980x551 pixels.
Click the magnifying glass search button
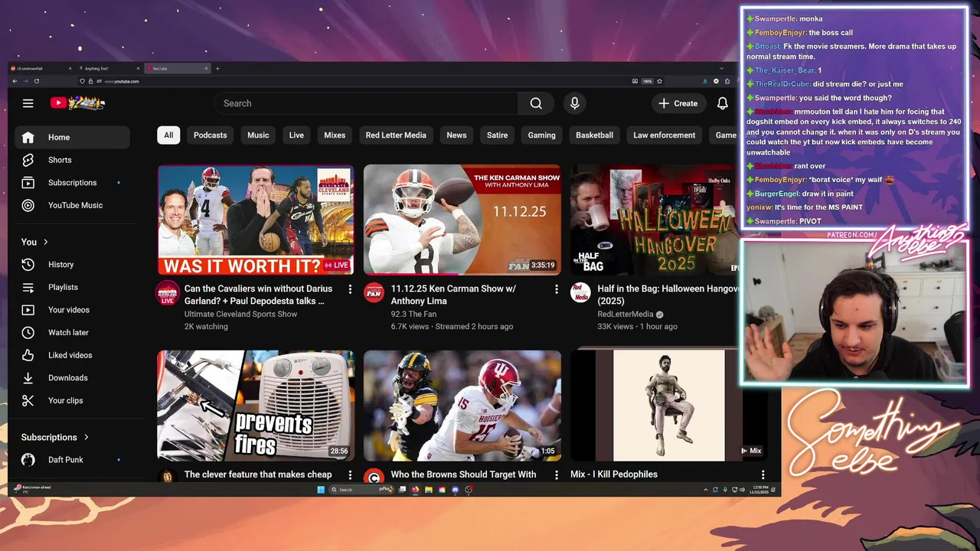(536, 103)
